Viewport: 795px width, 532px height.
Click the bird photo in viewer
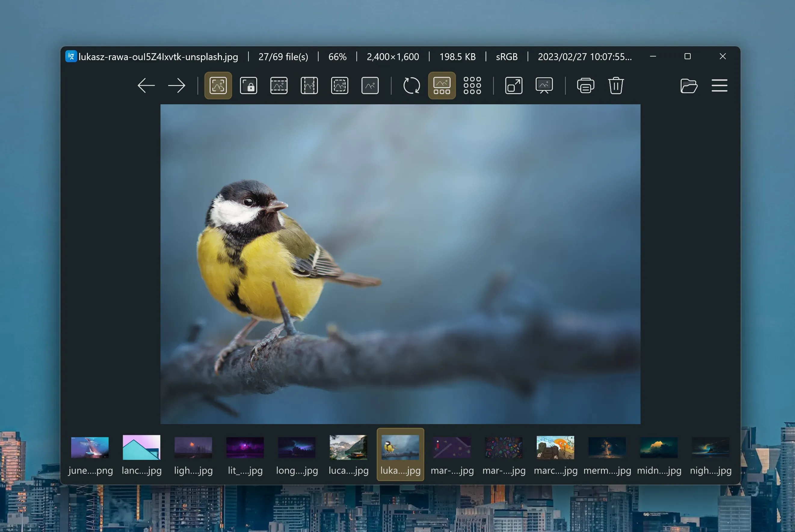(x=400, y=264)
